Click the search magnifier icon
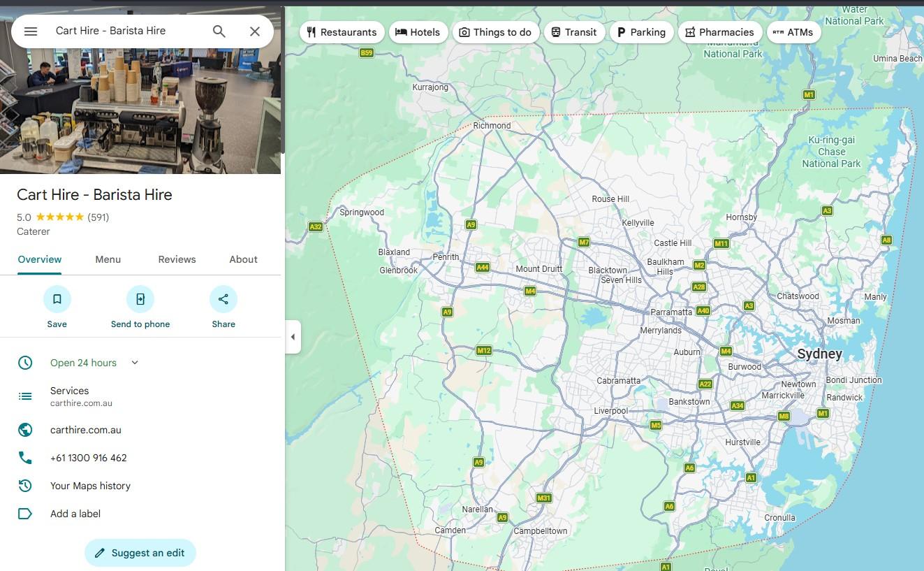 click(219, 31)
